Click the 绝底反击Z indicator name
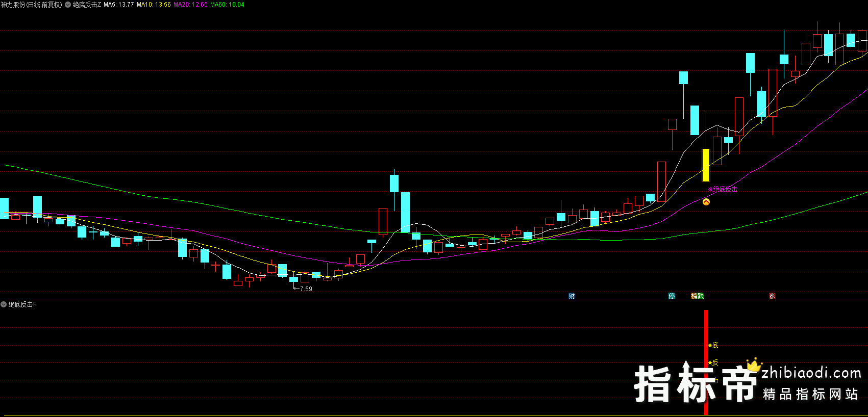The image size is (868, 417). 87,5
